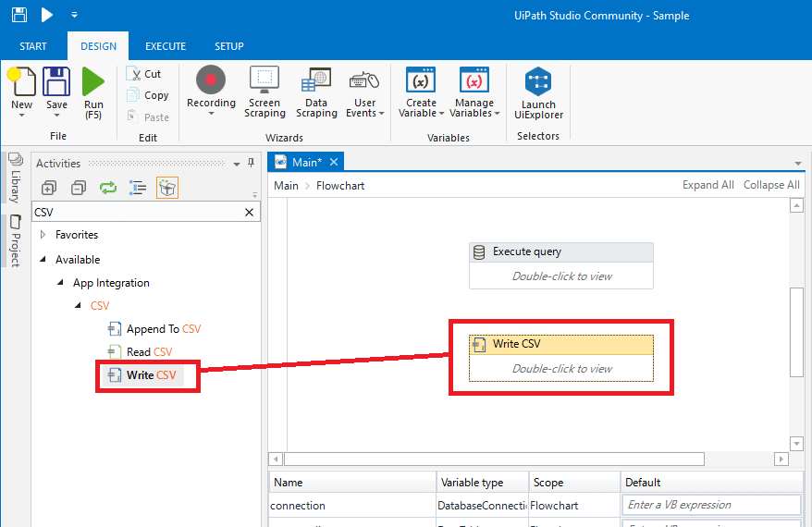This screenshot has width=812, height=527.
Task: Expand all activities in the Activities panel
Action: [49, 188]
